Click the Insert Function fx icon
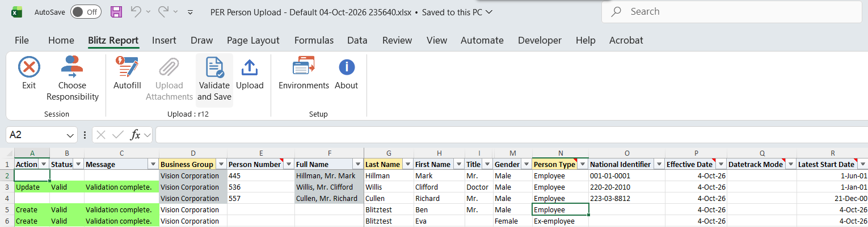 click(136, 135)
